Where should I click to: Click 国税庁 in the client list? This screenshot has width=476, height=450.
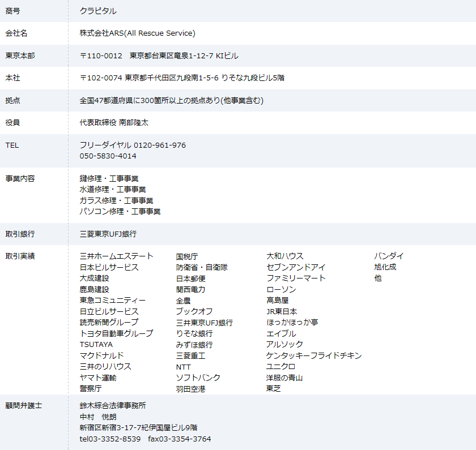187,256
